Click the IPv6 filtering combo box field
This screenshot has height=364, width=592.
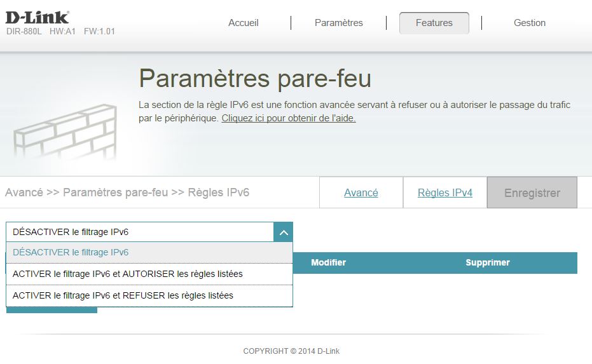pyautogui.click(x=140, y=233)
